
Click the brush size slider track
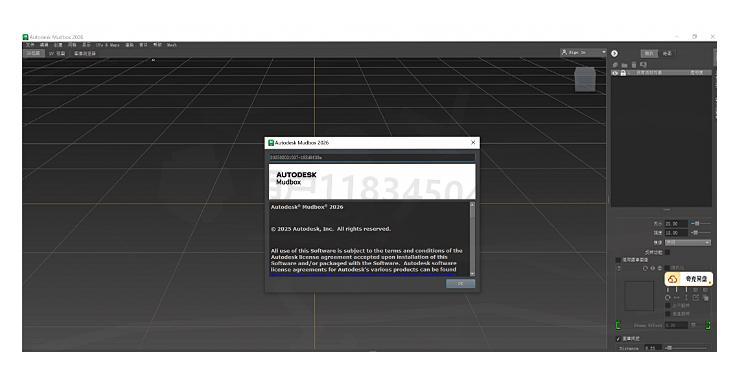pos(700,224)
